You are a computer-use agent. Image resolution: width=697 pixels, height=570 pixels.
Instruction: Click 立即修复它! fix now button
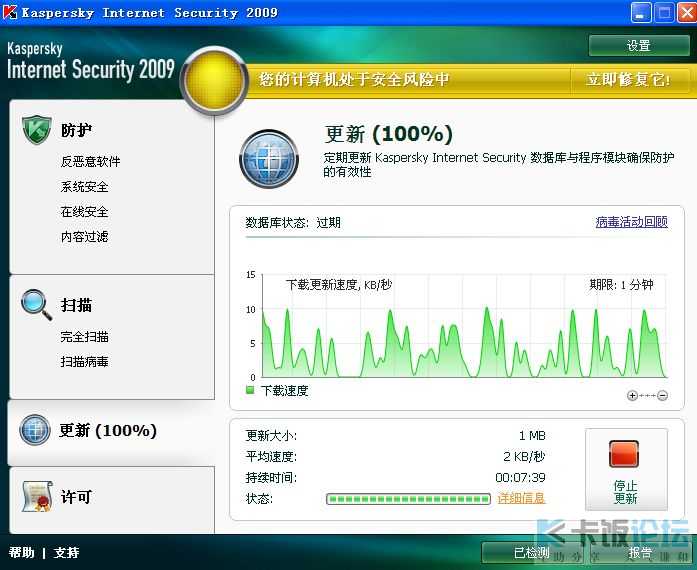point(628,80)
